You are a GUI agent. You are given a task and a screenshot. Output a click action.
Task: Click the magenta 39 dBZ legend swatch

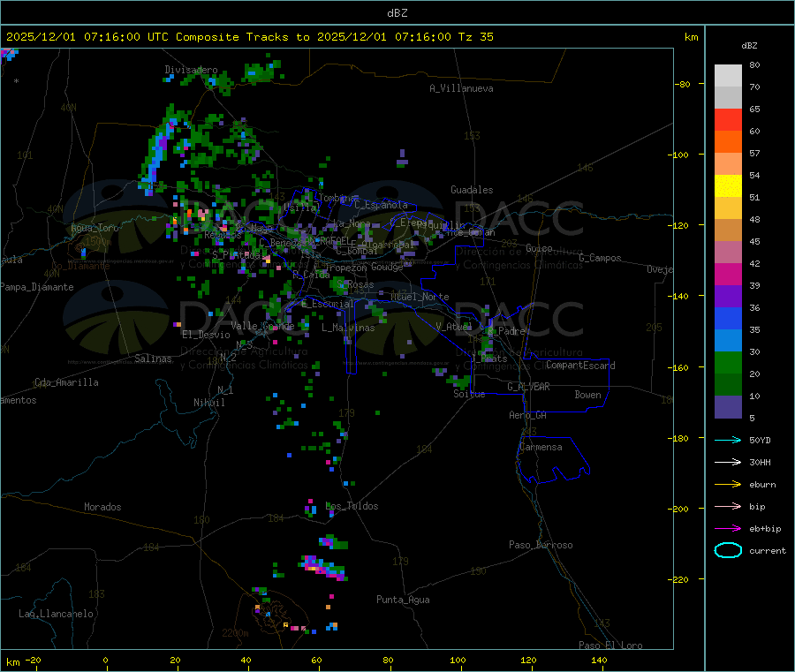(728, 274)
